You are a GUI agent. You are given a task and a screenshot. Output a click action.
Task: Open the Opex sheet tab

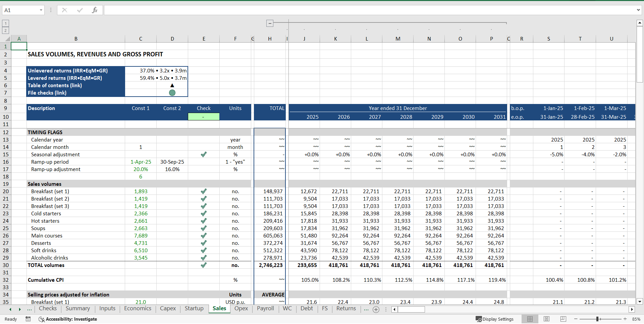tap(241, 309)
